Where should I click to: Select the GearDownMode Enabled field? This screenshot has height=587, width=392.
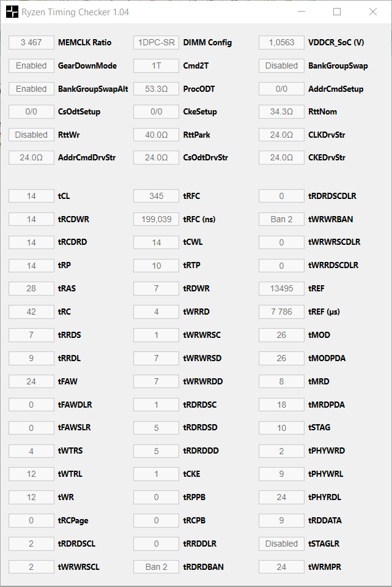click(x=31, y=66)
